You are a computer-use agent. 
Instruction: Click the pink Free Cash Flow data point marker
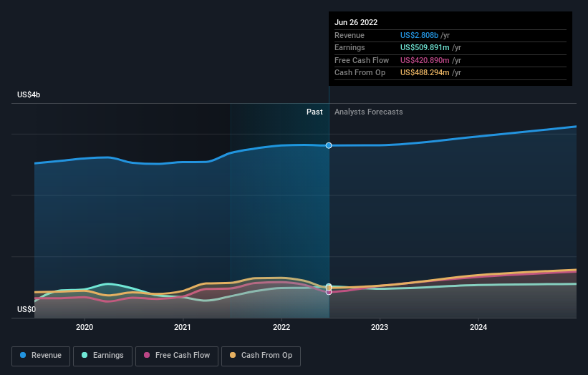coord(329,292)
